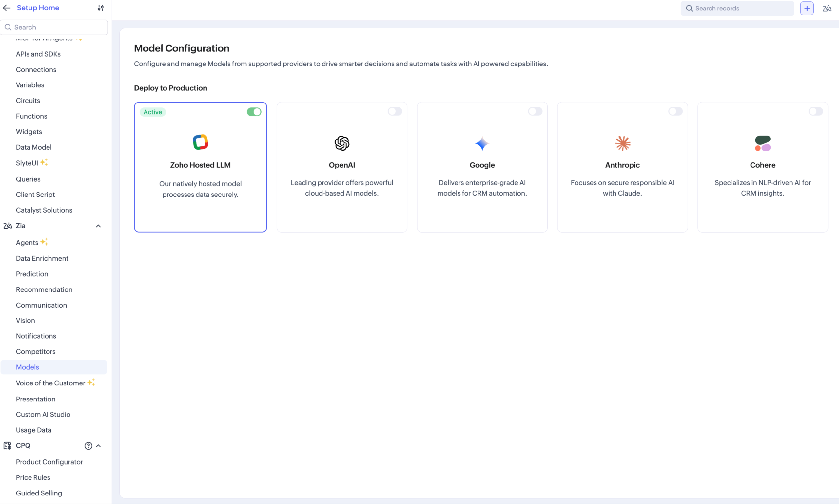Click the magnifier icon in sidebar search
839x504 pixels.
click(8, 27)
